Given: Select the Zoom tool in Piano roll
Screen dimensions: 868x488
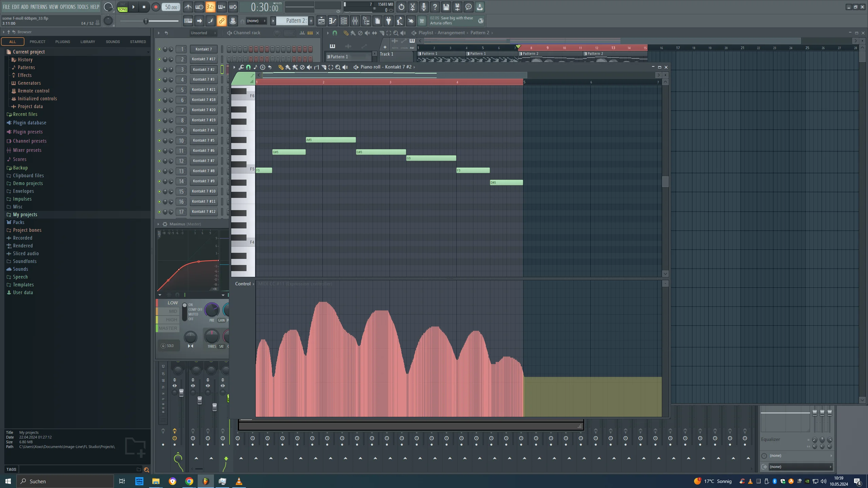Looking at the screenshot, I should (338, 67).
